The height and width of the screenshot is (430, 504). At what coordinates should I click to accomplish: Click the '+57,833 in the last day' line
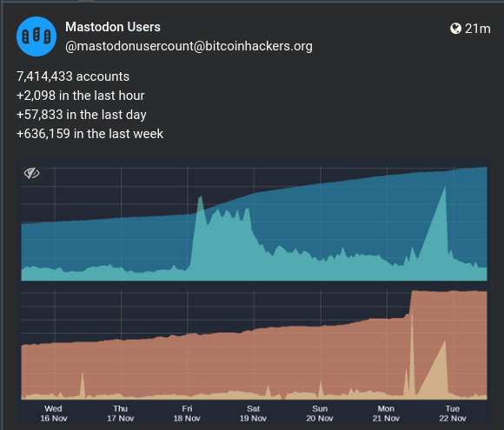(82, 115)
